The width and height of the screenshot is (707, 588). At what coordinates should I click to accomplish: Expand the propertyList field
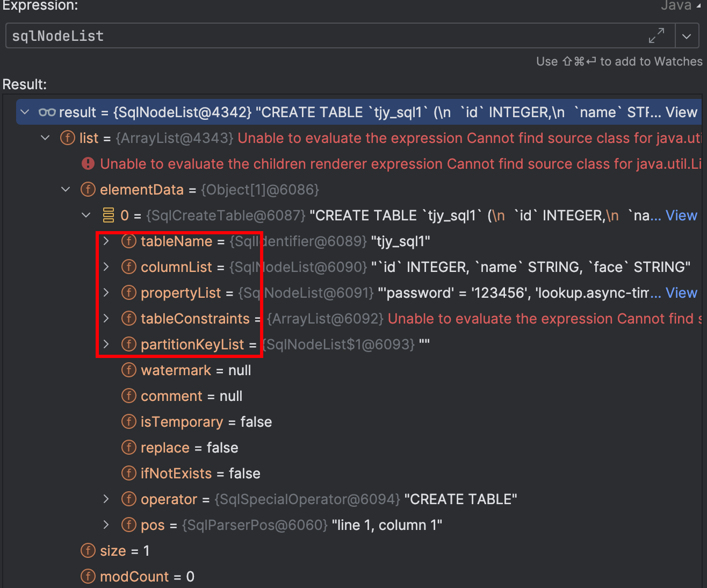(x=106, y=293)
